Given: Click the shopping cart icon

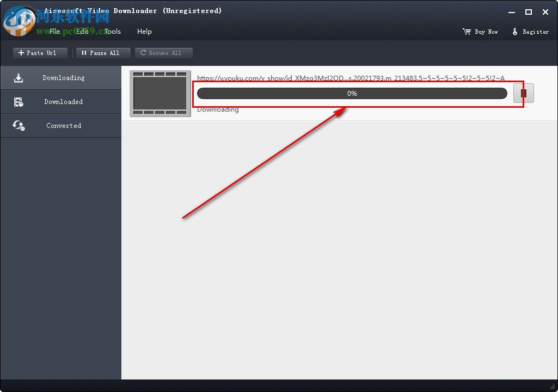Looking at the screenshot, I should click(x=467, y=32).
